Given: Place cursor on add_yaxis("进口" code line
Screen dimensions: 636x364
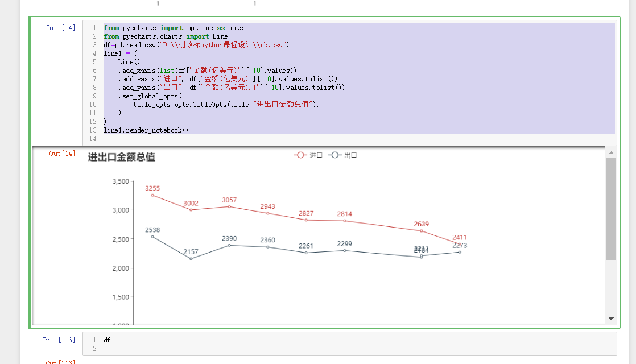Looking at the screenshot, I should (228, 78).
